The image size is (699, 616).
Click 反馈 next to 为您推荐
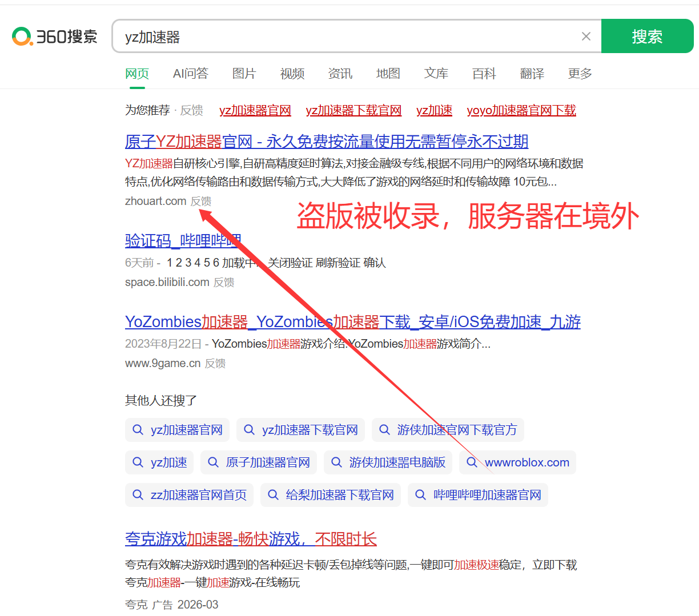(x=192, y=110)
